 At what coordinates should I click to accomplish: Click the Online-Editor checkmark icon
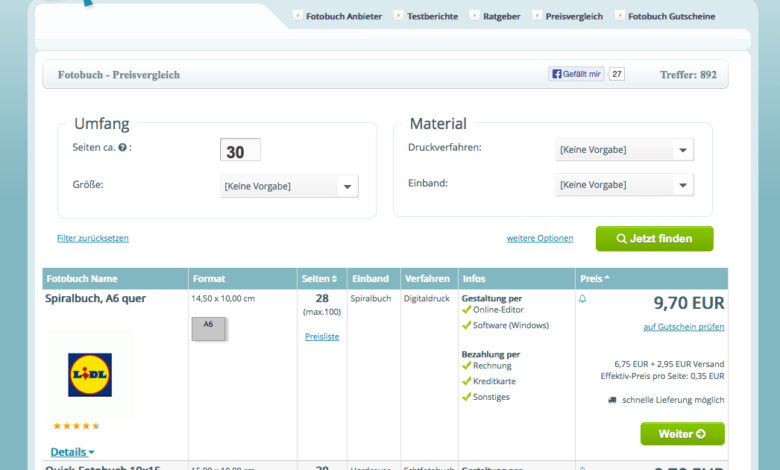point(466,309)
